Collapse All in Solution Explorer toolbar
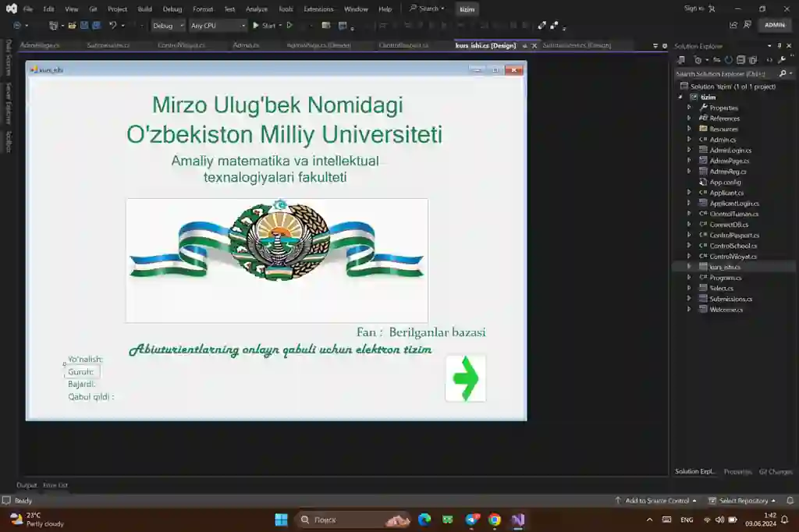The width and height of the screenshot is (799, 532). (x=740, y=59)
